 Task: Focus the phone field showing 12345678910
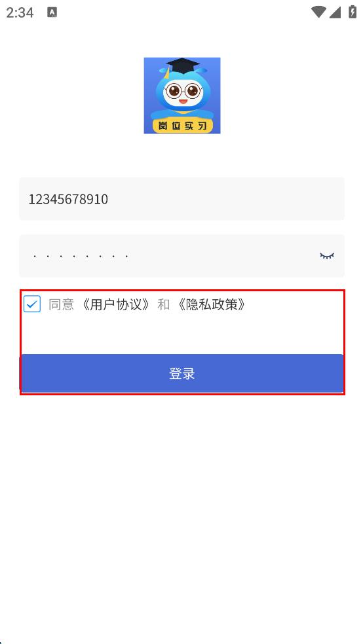click(x=181, y=199)
